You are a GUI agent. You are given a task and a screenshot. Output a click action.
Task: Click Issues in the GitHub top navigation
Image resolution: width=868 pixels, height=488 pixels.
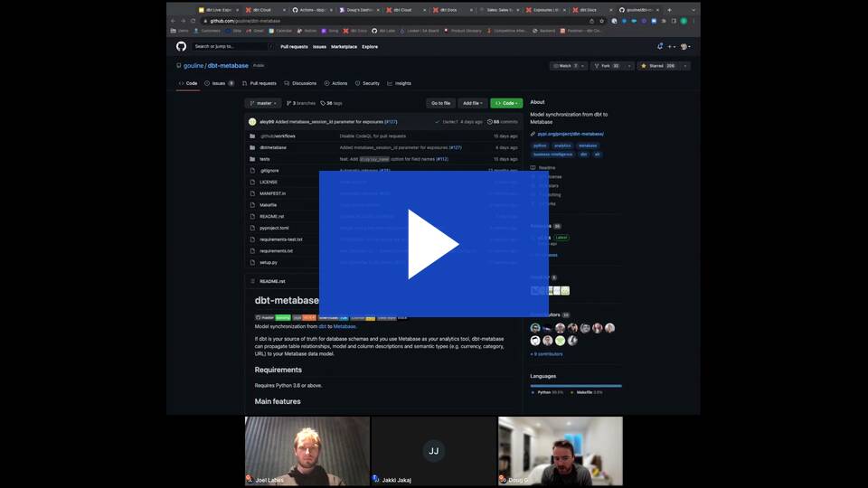319,47
